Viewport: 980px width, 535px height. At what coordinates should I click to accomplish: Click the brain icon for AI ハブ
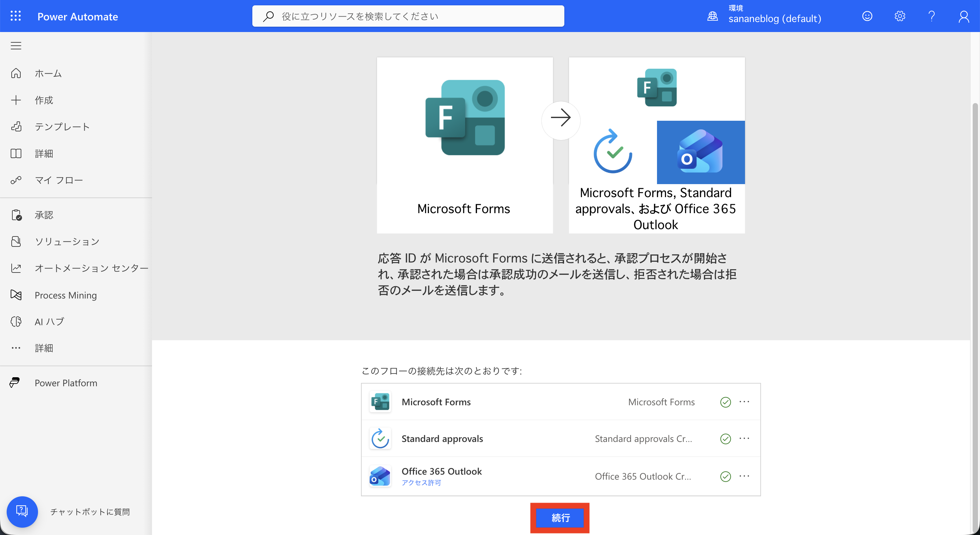pos(16,322)
